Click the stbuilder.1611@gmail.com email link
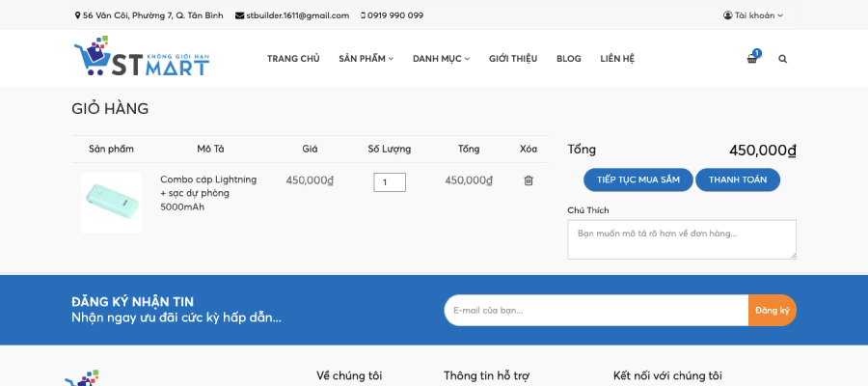This screenshot has height=386, width=868. pos(298,15)
